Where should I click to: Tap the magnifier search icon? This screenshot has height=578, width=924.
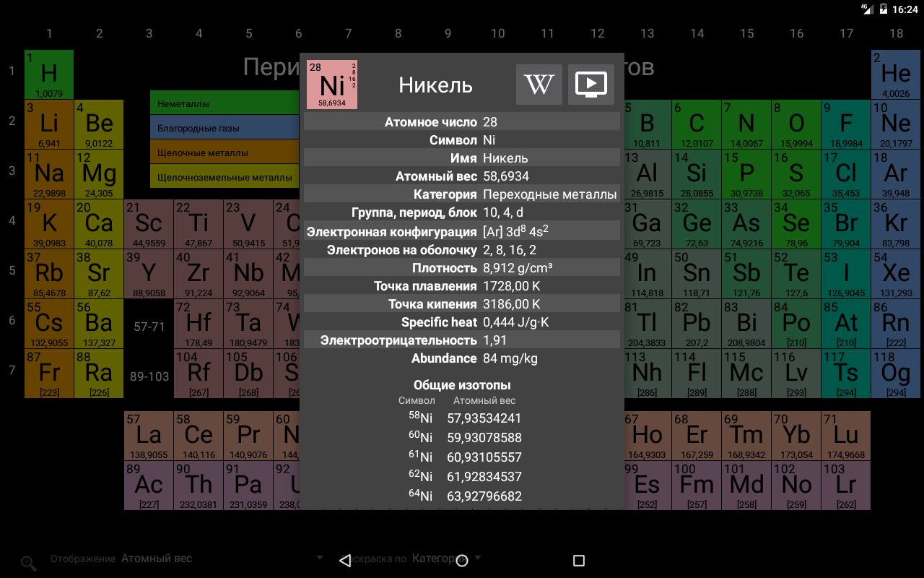28,564
